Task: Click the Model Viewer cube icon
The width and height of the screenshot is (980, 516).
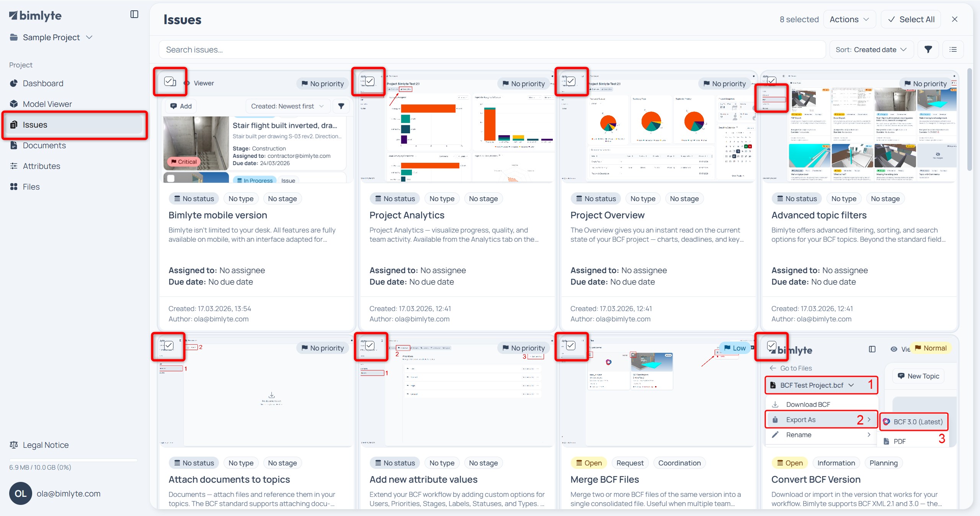Action: coord(14,104)
